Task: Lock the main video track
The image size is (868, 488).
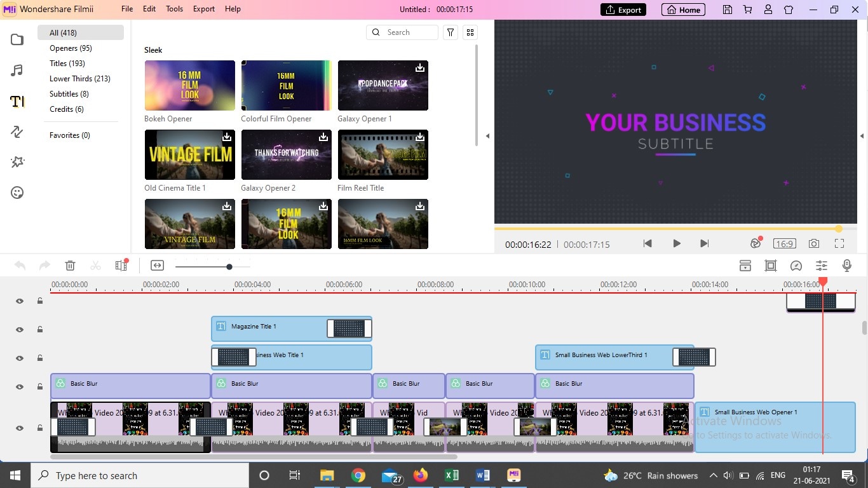Action: [40, 428]
